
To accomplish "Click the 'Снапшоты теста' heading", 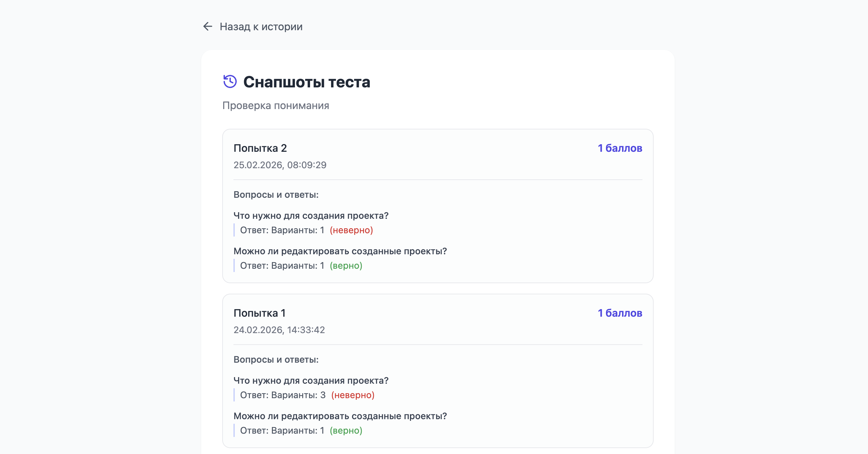I will point(307,82).
